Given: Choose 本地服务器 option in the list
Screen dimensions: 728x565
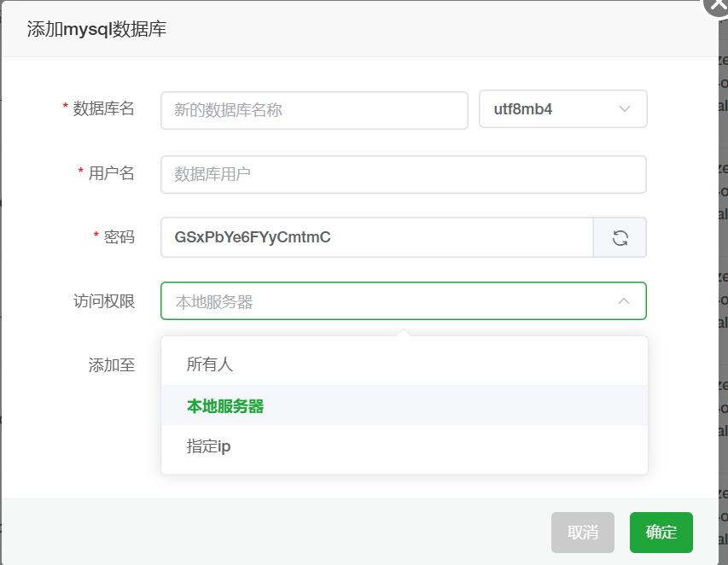Looking at the screenshot, I should 405,405.
